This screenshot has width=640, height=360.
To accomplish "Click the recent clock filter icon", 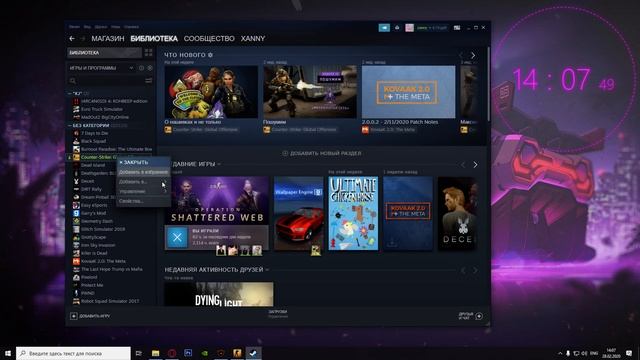I will [142, 68].
